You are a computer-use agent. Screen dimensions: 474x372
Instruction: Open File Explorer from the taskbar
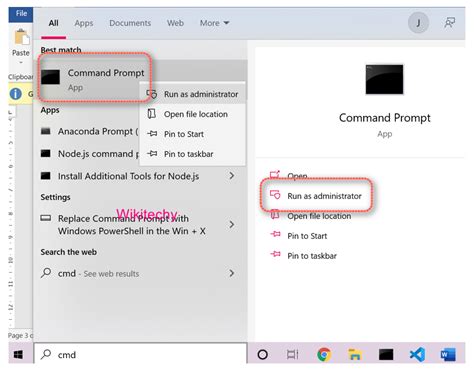(355, 354)
